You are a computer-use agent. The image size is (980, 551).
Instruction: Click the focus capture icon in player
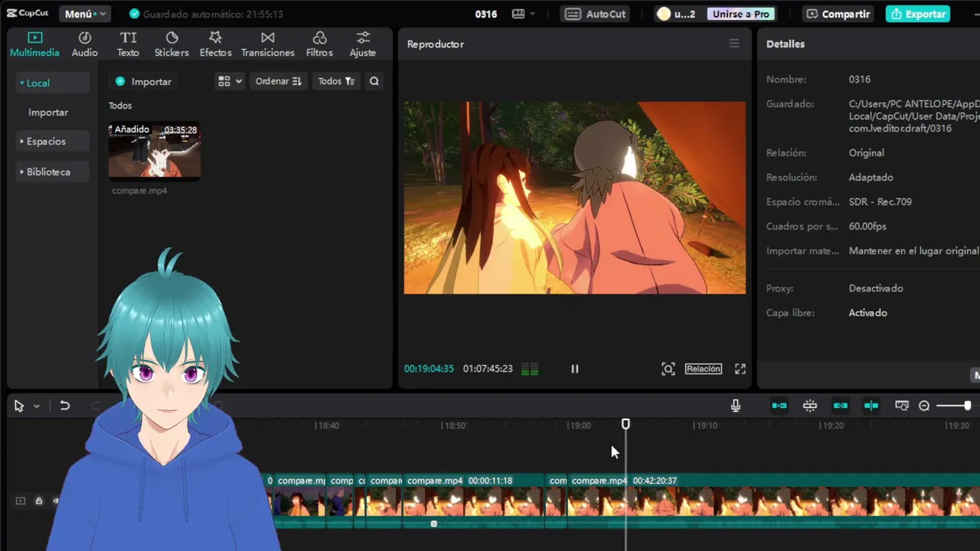pyautogui.click(x=668, y=369)
